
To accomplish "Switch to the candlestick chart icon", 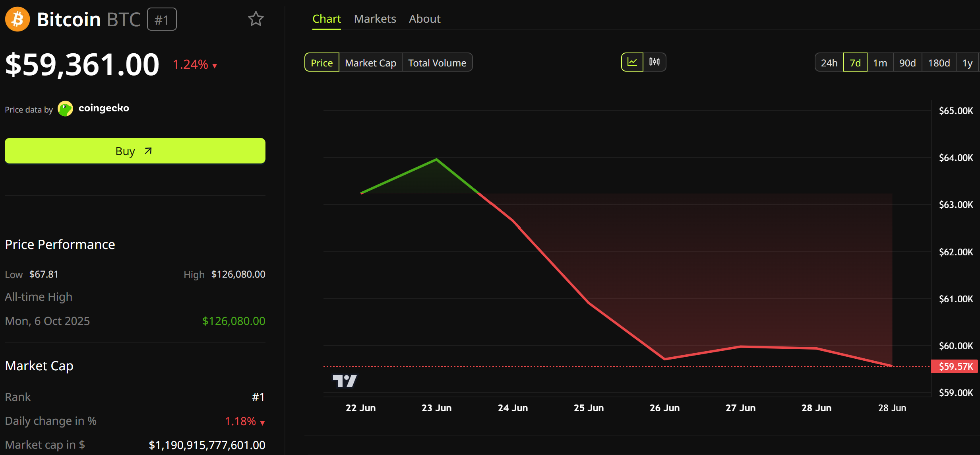I will tap(655, 62).
